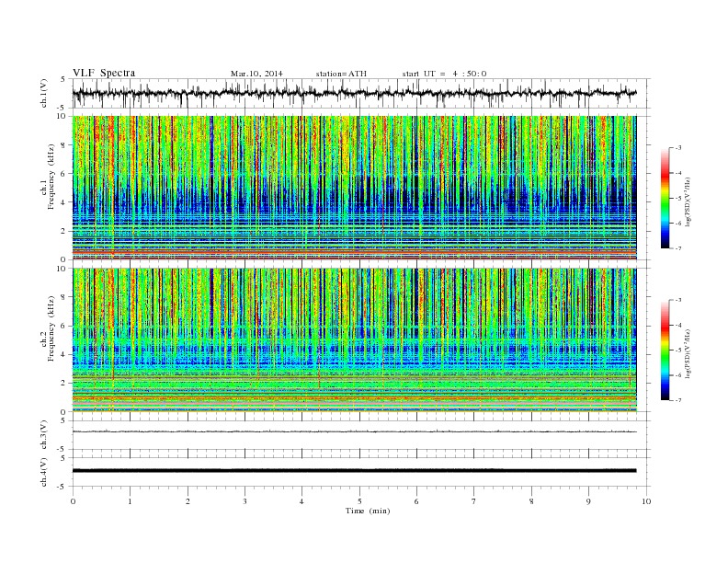Click the ch.1 spectrogram color bar
Viewport: 728px width, 563px height.
pyautogui.click(x=665, y=198)
